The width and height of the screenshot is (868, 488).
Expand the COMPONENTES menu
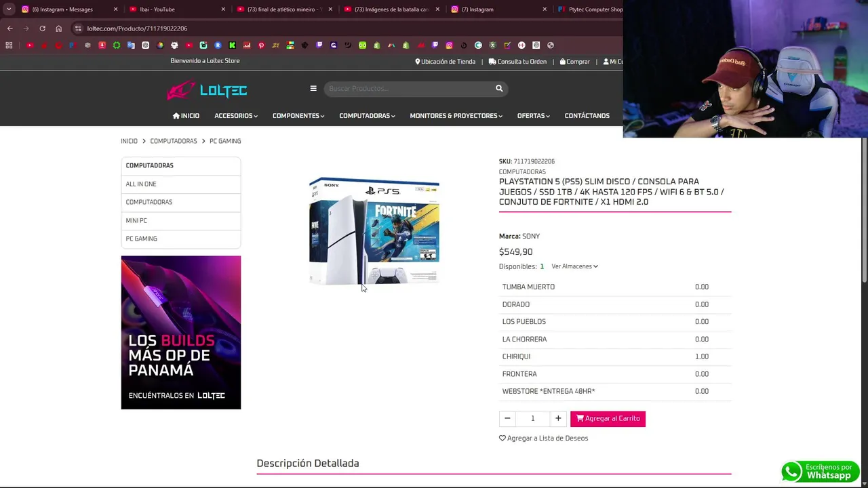298,116
